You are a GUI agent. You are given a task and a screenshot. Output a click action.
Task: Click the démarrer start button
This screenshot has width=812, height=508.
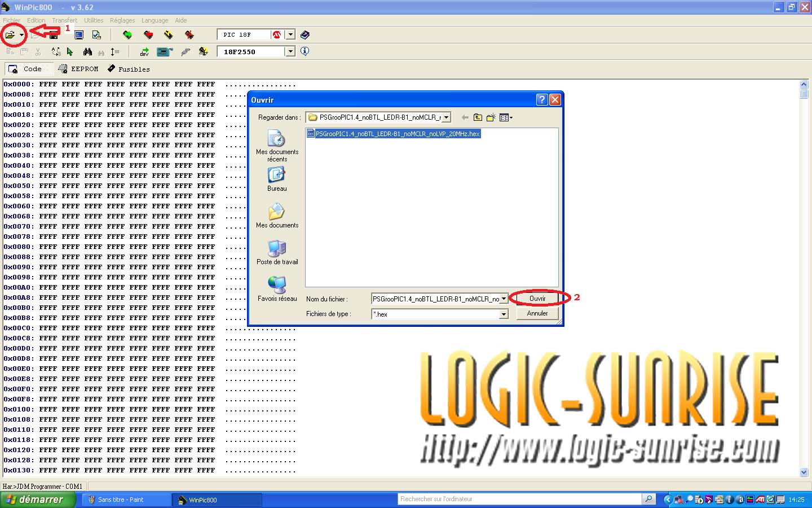pos(38,500)
